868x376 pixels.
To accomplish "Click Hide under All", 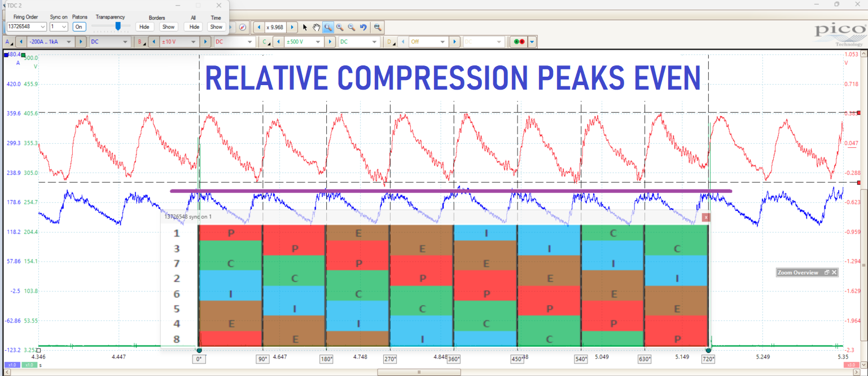I will click(x=194, y=26).
